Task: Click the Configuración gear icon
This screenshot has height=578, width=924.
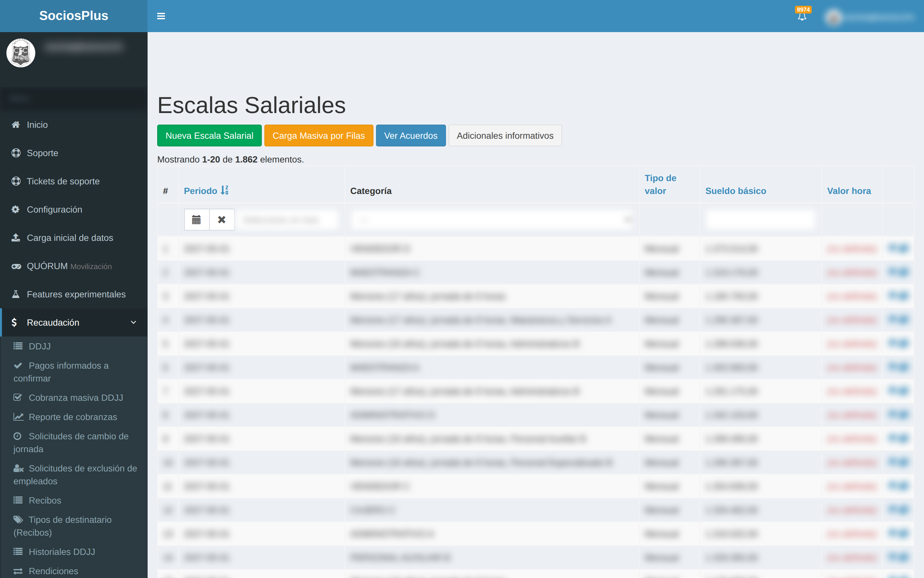Action: (x=16, y=209)
